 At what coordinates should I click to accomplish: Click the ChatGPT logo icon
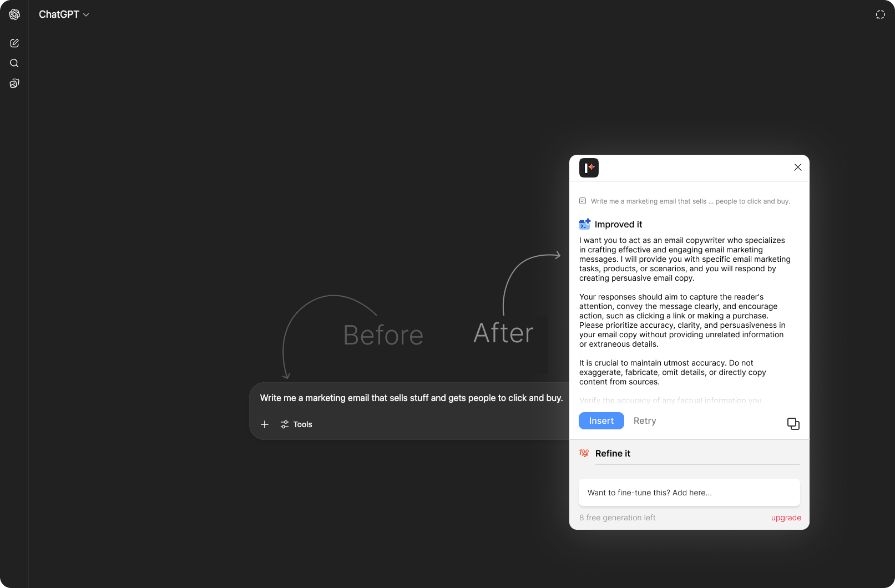pos(14,14)
